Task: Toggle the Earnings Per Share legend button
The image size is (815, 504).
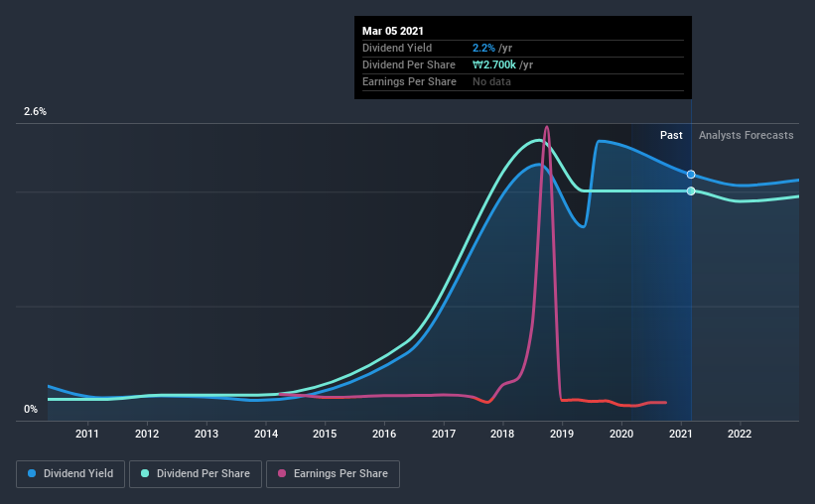Action: click(333, 474)
